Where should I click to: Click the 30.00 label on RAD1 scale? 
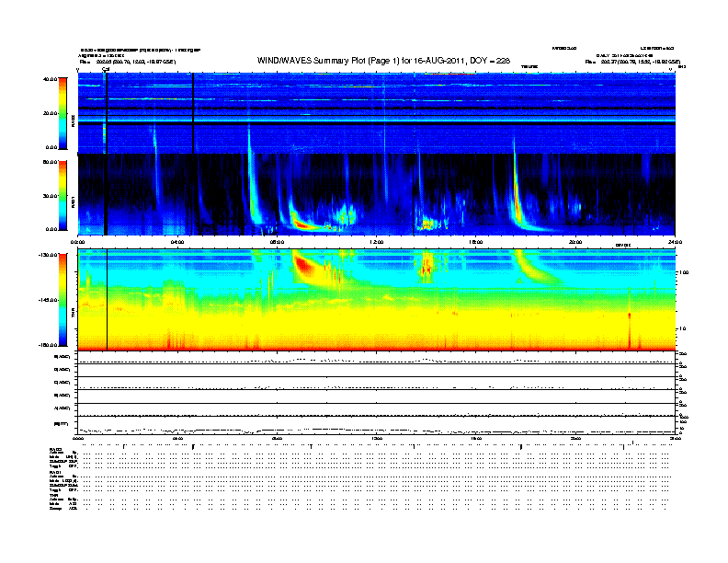click(50, 196)
